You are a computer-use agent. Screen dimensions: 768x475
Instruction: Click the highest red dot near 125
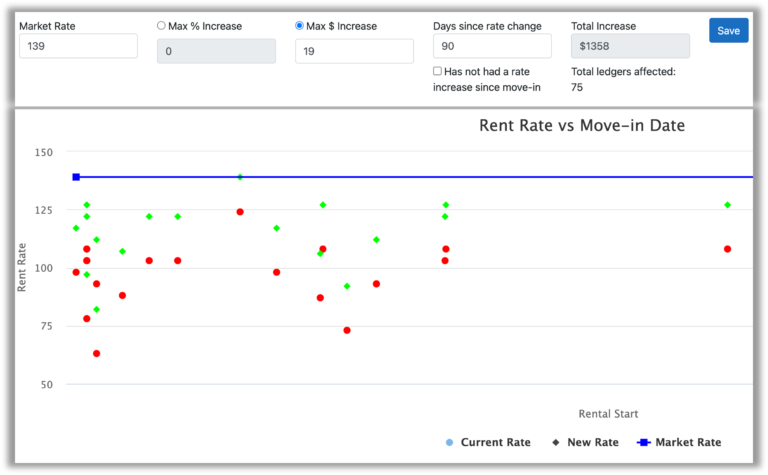(x=240, y=212)
